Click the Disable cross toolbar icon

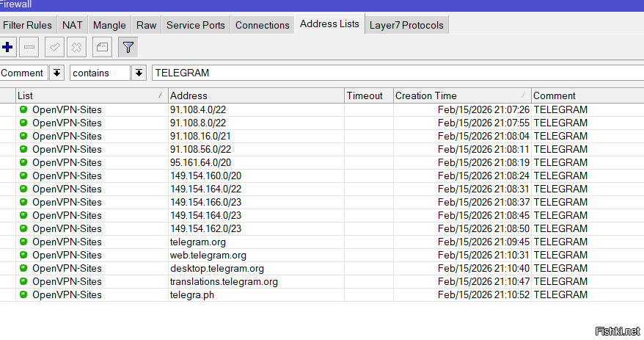76,48
